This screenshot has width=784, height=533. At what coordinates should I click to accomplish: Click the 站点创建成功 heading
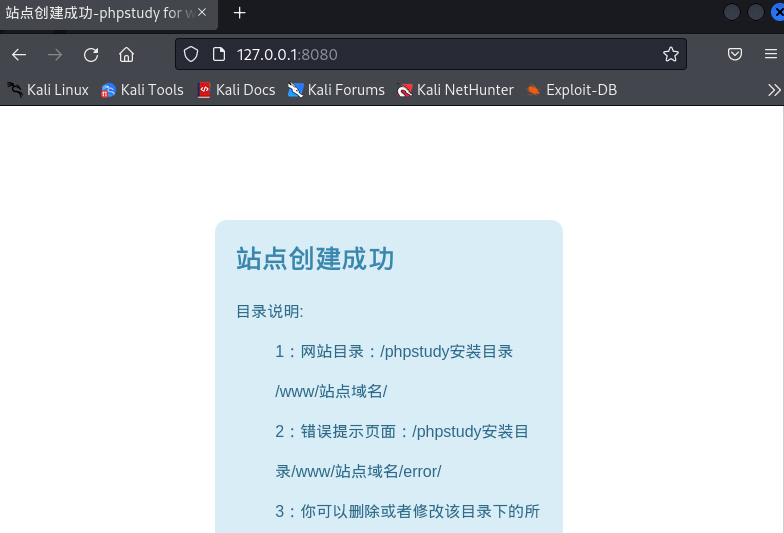click(315, 259)
